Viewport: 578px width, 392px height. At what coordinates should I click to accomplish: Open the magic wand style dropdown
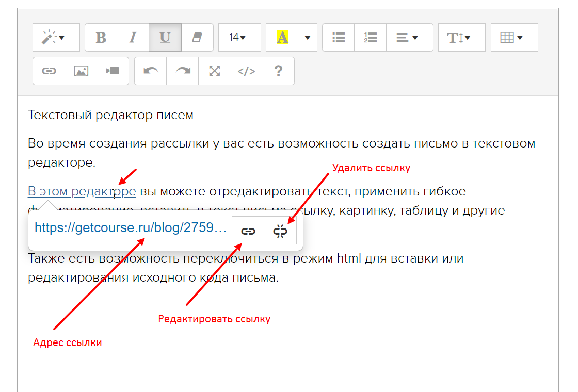click(x=56, y=38)
